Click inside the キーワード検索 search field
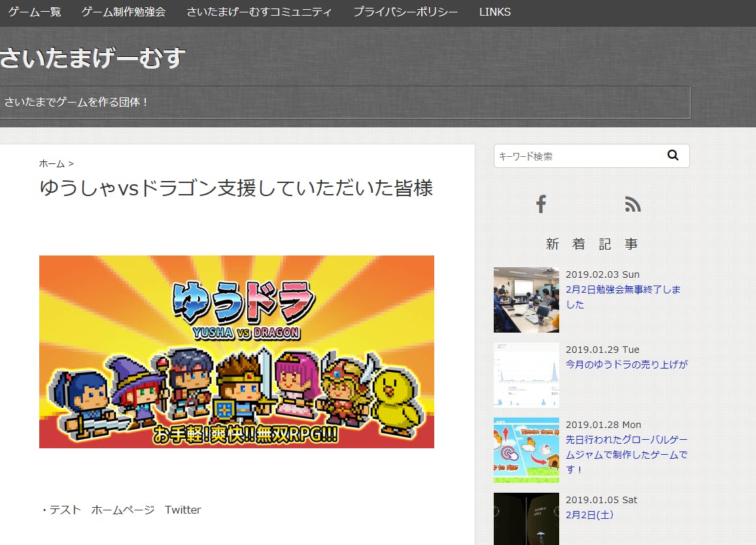756x545 pixels. coord(576,156)
